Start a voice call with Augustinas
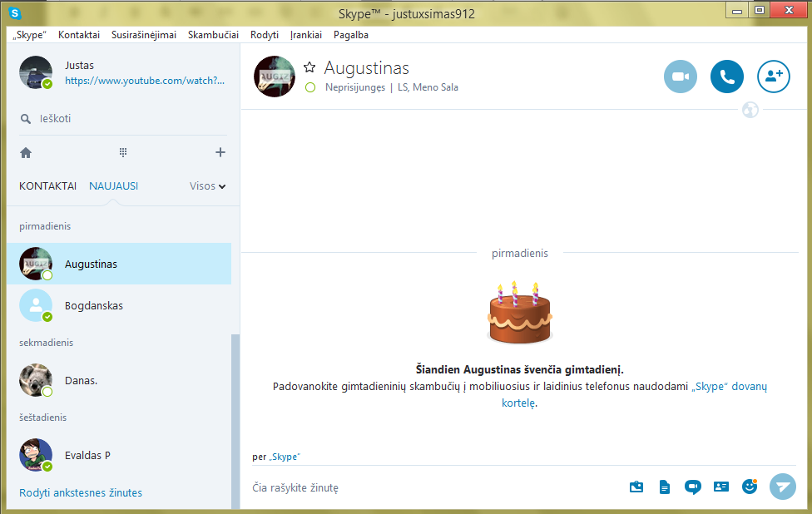Image resolution: width=812 pixels, height=514 pixels. pos(726,77)
